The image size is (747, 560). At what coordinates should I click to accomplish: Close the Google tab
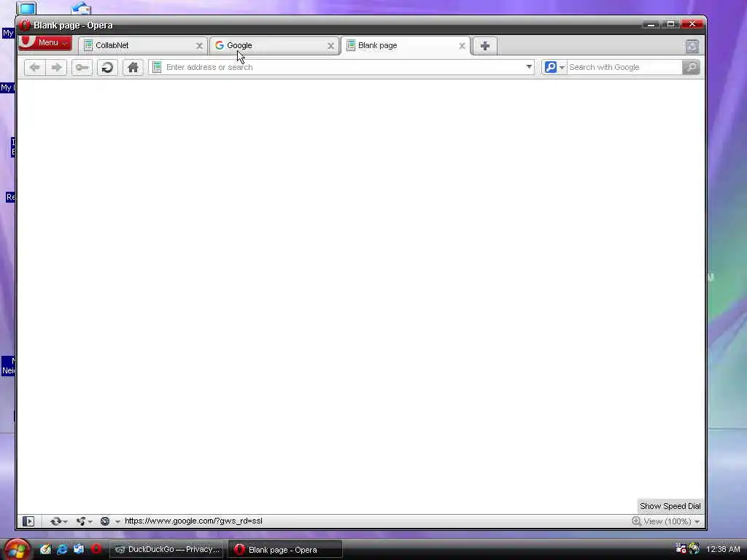330,46
